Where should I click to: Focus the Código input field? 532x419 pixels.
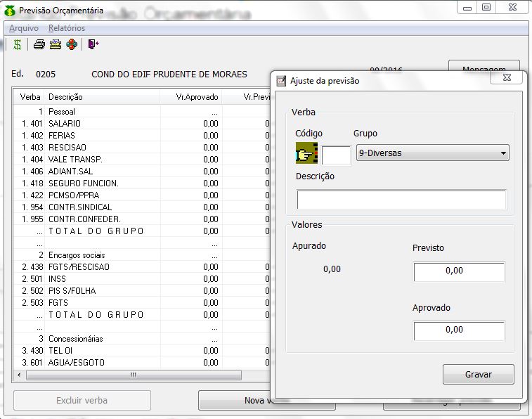[x=336, y=155]
